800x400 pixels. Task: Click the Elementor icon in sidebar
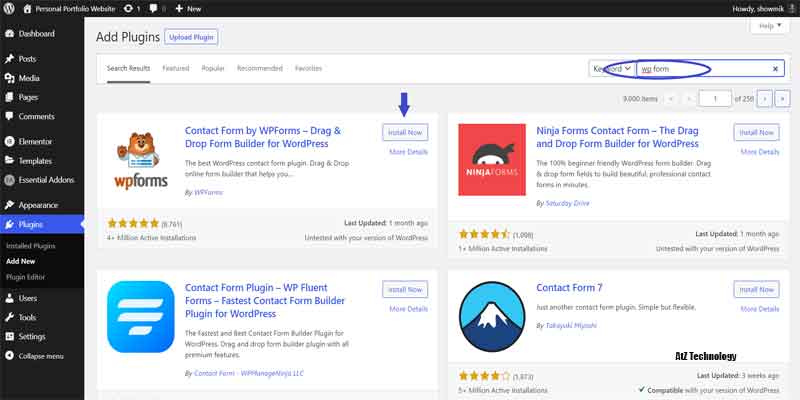10,141
